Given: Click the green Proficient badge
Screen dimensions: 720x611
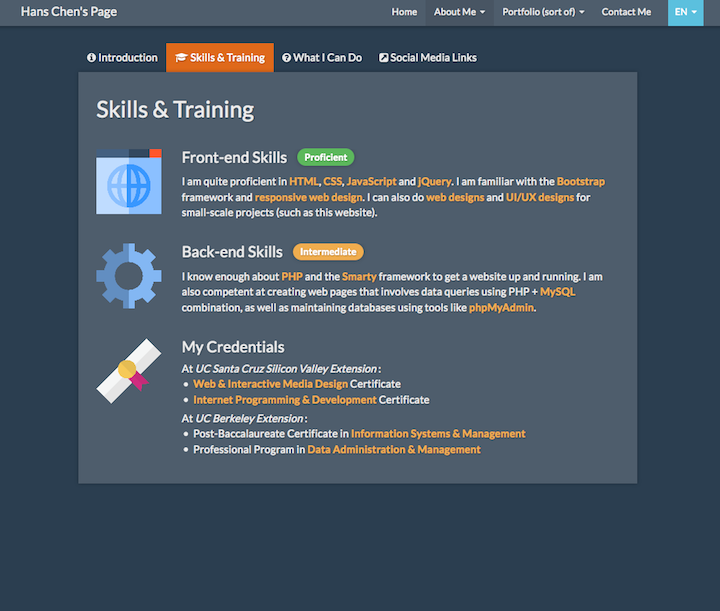Looking at the screenshot, I should 326,157.
